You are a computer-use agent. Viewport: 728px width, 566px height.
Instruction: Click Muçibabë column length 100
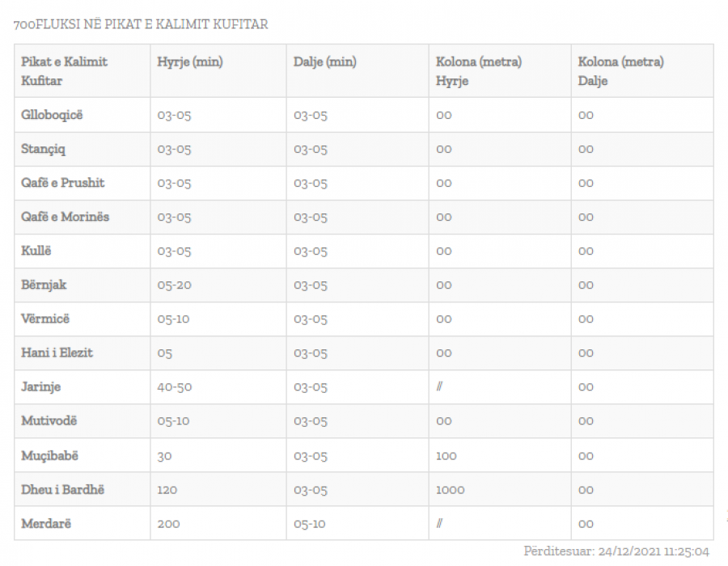[x=447, y=455]
